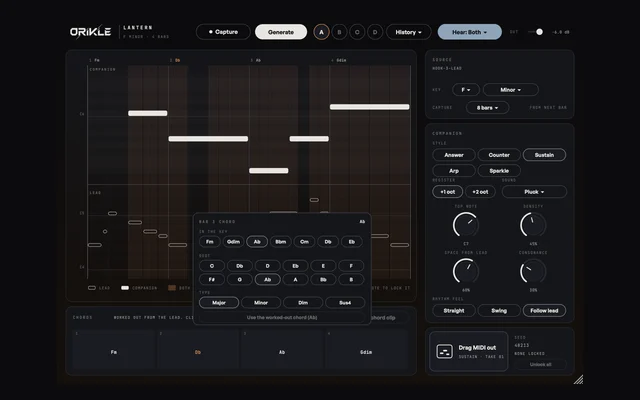Select the Sustain companion style
The width and height of the screenshot is (640, 400).
coord(544,155)
